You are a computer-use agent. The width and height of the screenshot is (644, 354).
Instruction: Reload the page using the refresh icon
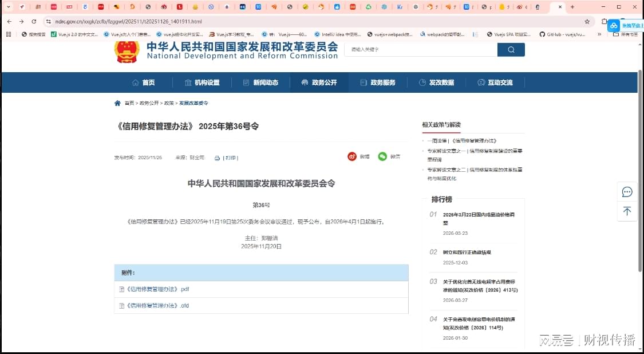pyautogui.click(x=34, y=21)
